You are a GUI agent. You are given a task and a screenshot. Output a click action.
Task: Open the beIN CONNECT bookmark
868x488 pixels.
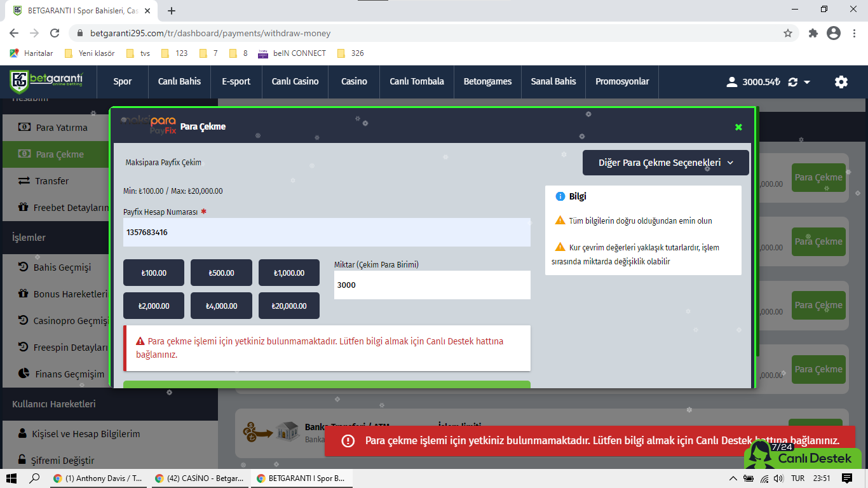click(x=292, y=53)
